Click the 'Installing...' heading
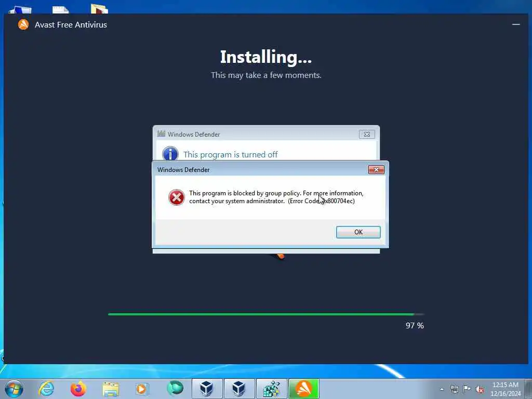Viewport: 532px width, 399px height. tap(266, 57)
